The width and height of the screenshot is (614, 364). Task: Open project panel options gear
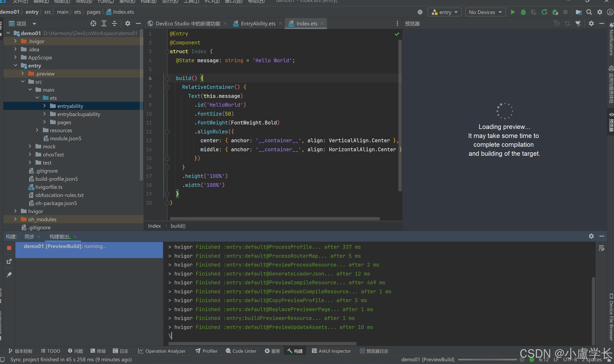(128, 24)
